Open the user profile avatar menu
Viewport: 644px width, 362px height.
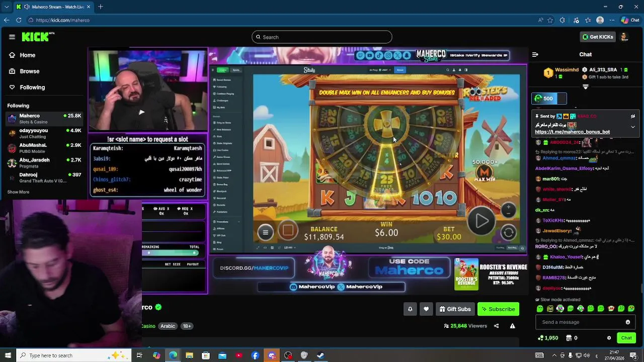[x=624, y=37]
